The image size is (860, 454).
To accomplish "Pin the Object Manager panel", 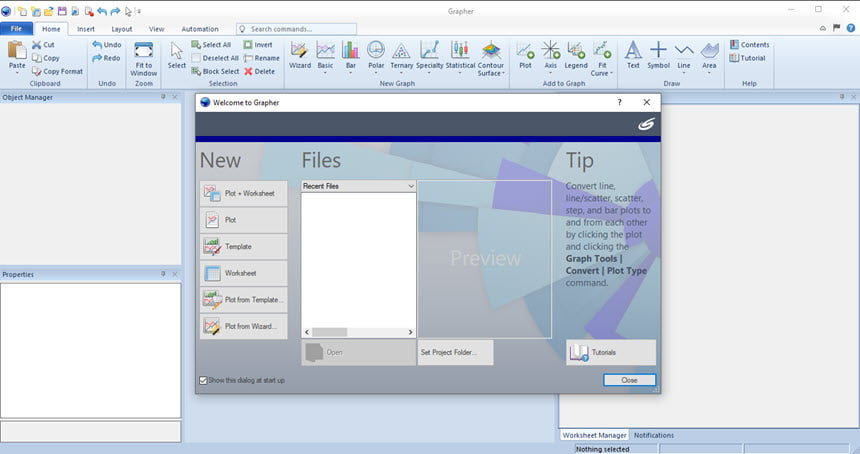I will [163, 97].
